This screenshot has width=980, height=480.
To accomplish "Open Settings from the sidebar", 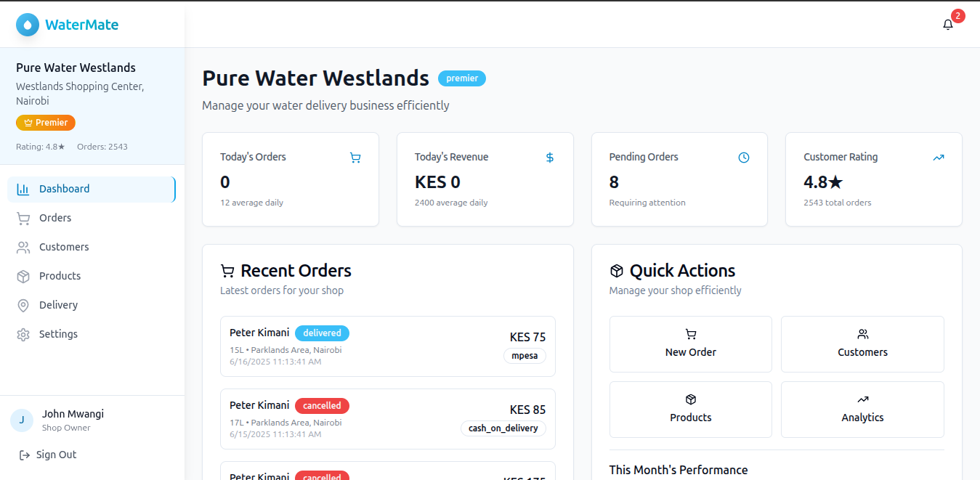I will (x=92, y=334).
